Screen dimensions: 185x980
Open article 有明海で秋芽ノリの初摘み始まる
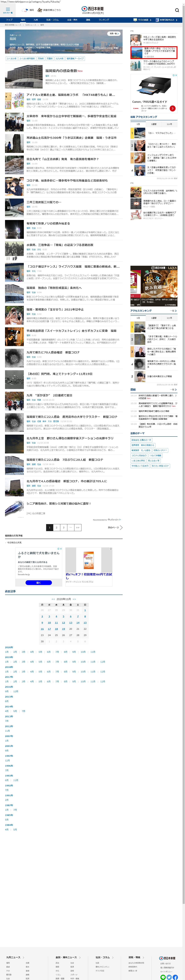48,223
